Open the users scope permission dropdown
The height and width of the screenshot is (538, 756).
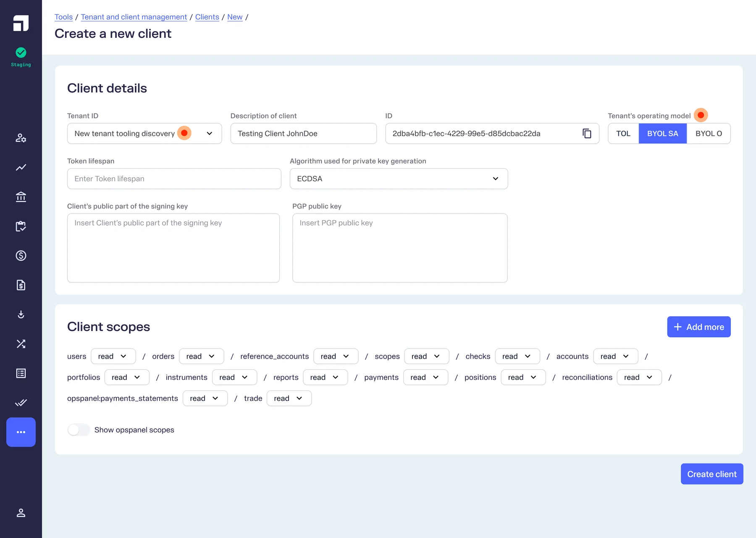tap(113, 356)
